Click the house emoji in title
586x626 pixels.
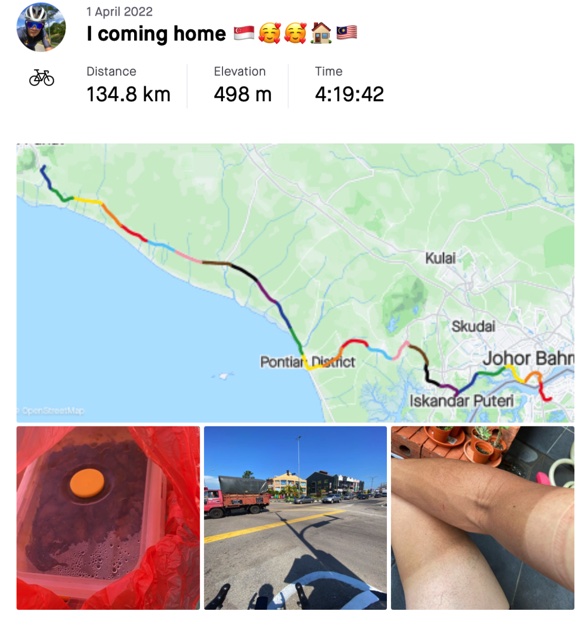point(321,33)
